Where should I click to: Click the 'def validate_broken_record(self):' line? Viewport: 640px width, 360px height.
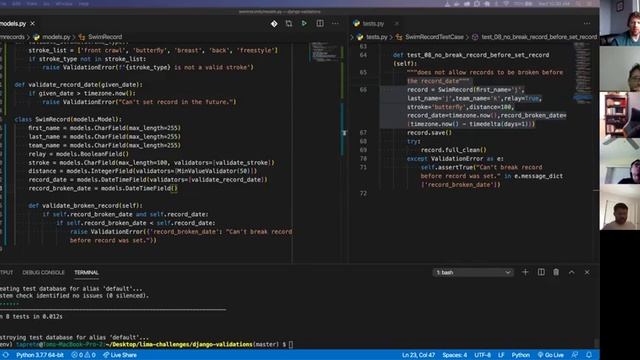(x=85, y=206)
